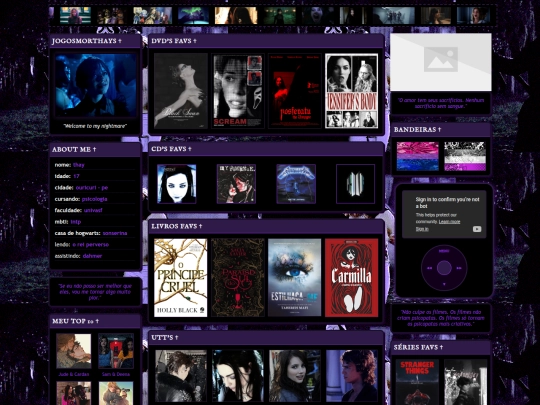This screenshot has height=405, width=540.
Task: Open the black-and-white series poster beside Stranger Things
Action: (466, 382)
